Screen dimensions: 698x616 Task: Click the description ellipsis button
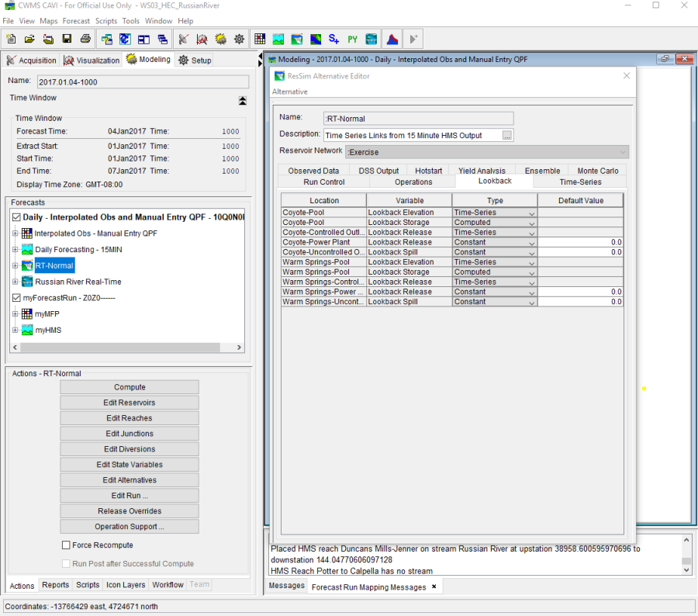tap(507, 135)
